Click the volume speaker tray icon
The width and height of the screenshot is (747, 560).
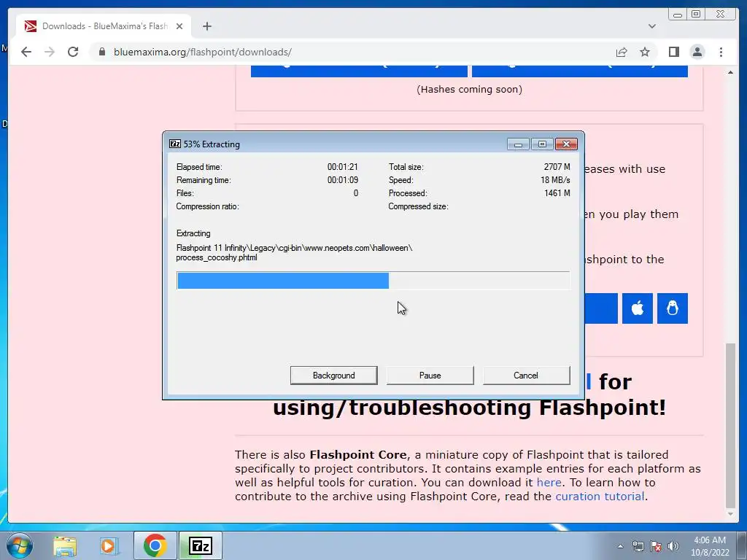tap(673, 546)
